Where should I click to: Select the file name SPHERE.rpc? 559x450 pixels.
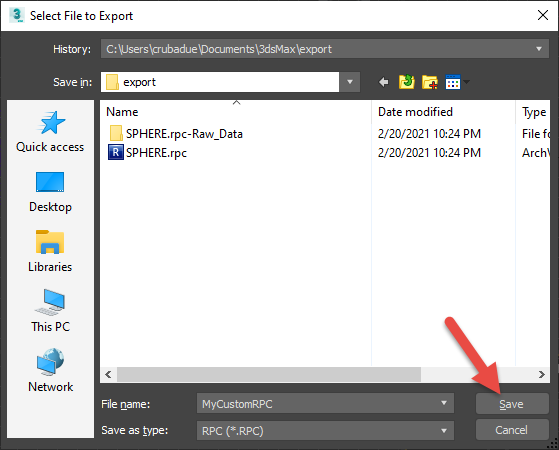157,153
